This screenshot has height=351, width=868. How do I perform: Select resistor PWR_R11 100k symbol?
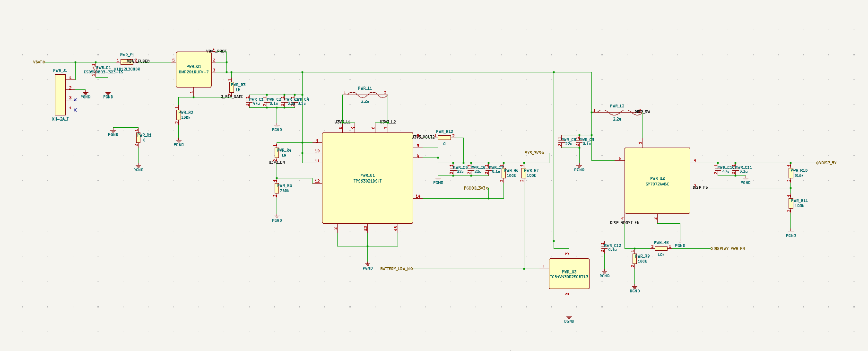click(790, 203)
